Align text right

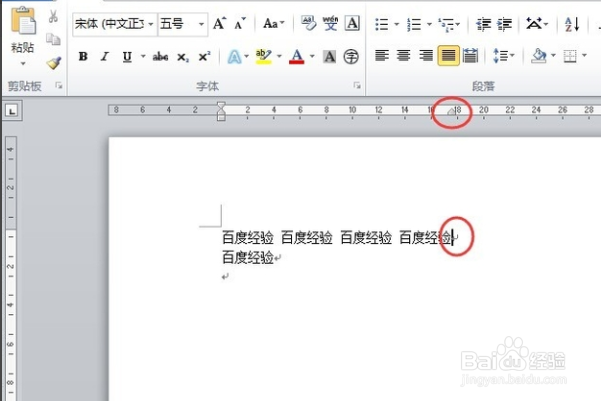pos(425,56)
